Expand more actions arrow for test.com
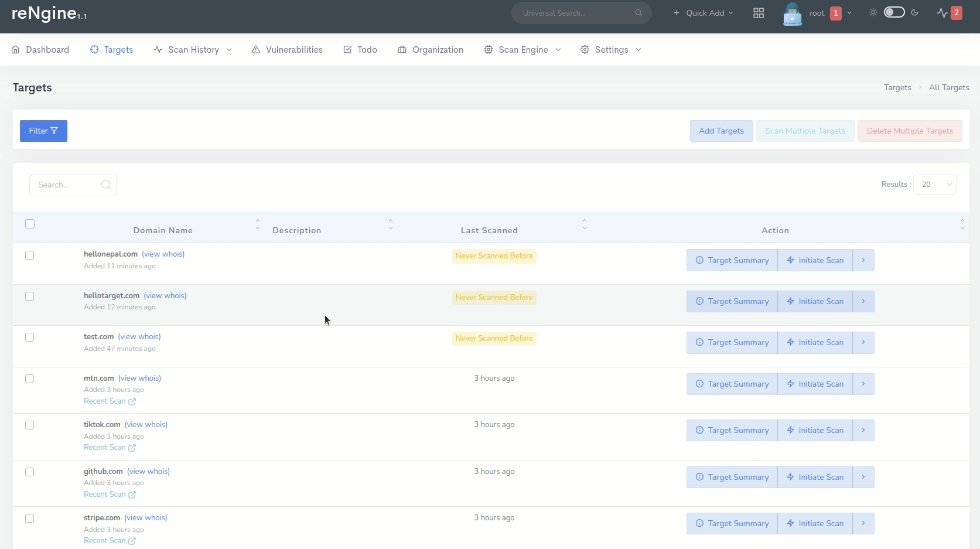 coord(863,343)
